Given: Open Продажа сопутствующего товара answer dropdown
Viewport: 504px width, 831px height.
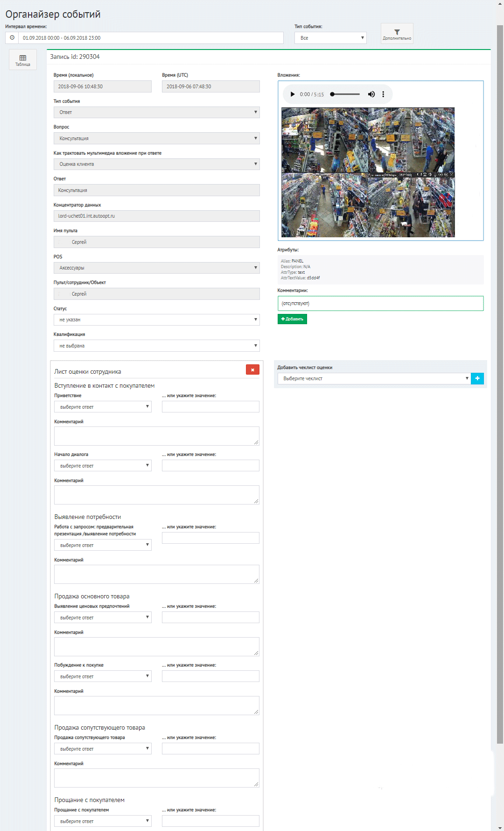Looking at the screenshot, I should pyautogui.click(x=103, y=749).
